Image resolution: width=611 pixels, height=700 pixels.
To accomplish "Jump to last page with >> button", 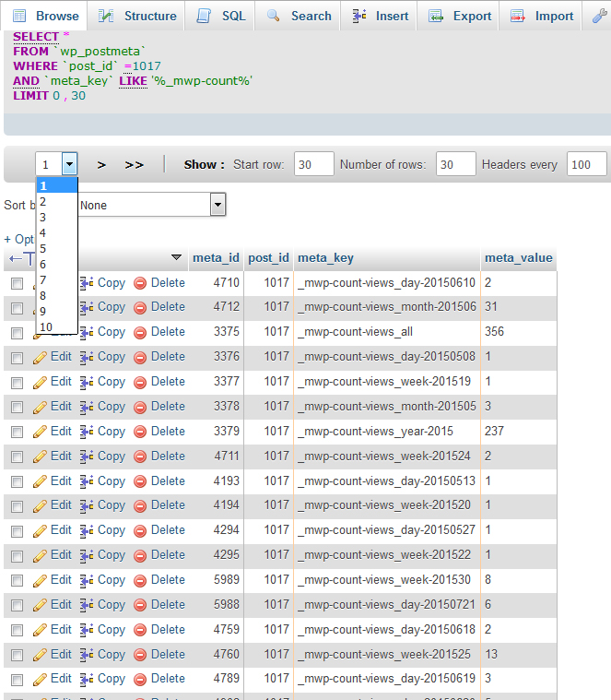I will tap(135, 165).
